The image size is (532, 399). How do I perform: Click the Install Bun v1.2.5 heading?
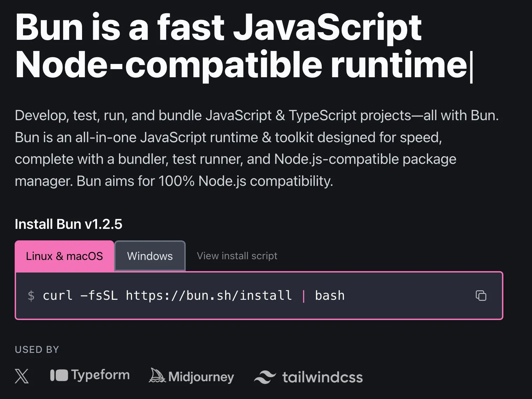point(68,224)
